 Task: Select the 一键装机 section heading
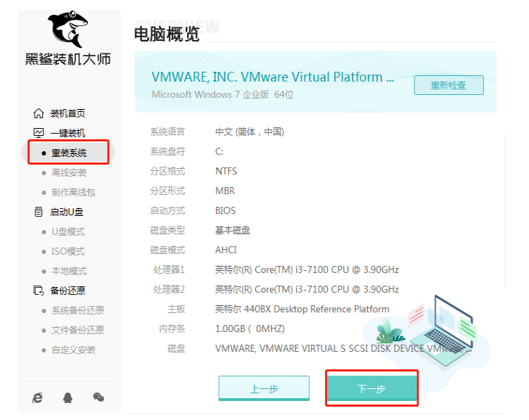tap(68, 133)
